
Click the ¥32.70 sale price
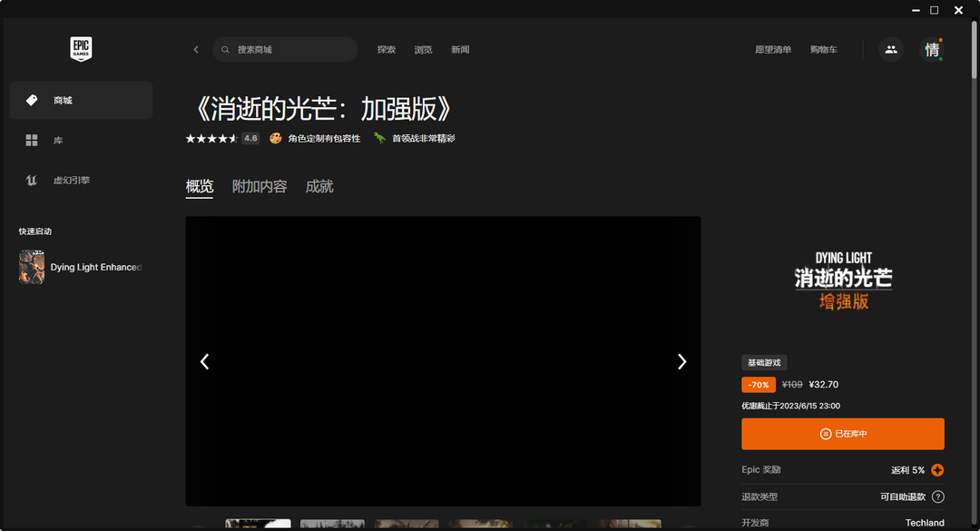823,385
